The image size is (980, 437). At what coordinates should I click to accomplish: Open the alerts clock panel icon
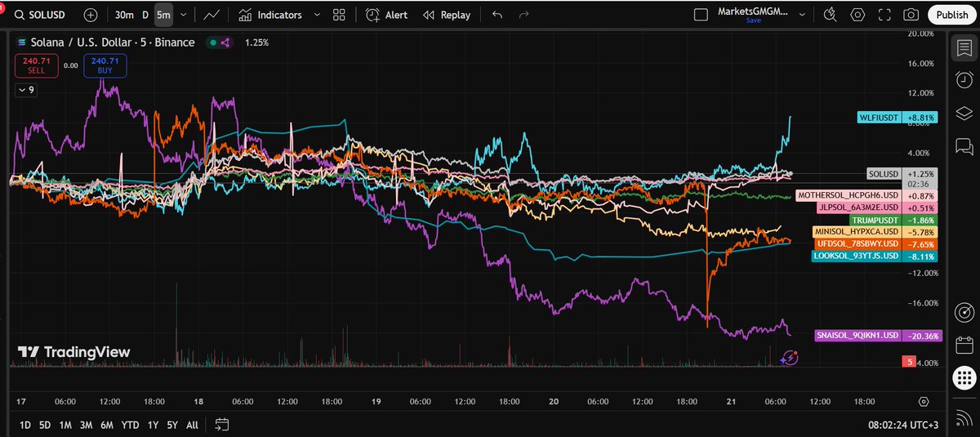click(964, 79)
